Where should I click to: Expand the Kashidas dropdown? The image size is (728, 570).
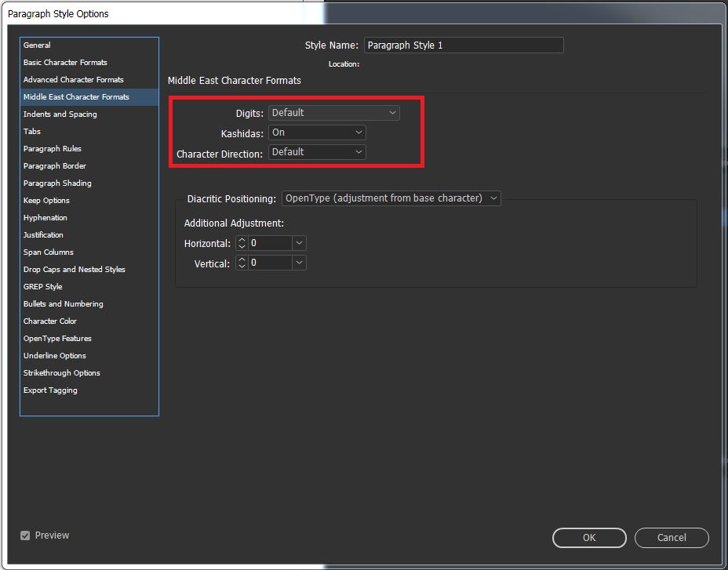(x=317, y=133)
